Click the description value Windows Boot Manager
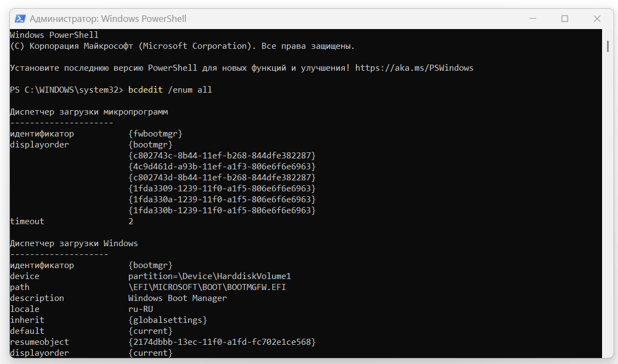The width and height of the screenshot is (618, 364). tap(177, 298)
